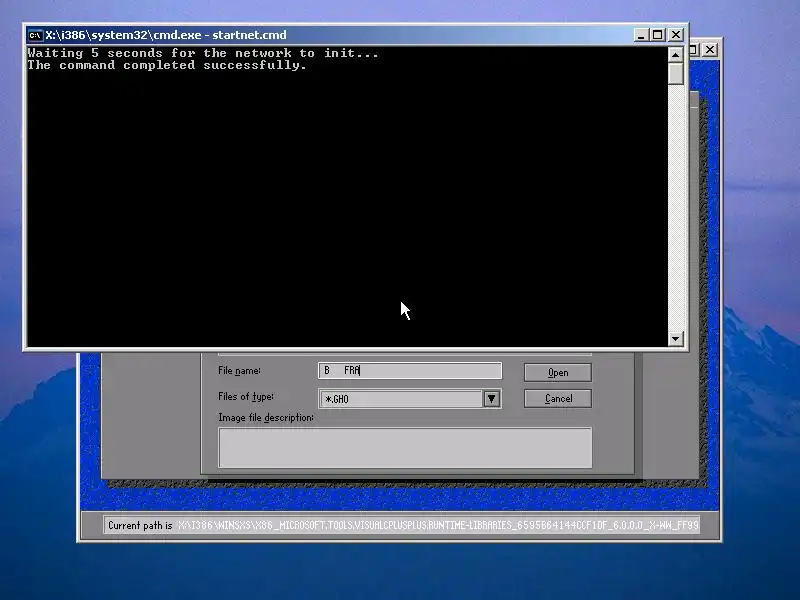Click 'Waiting 5 seconds' console line
Viewport: 800px width, 600px height.
(x=203, y=53)
